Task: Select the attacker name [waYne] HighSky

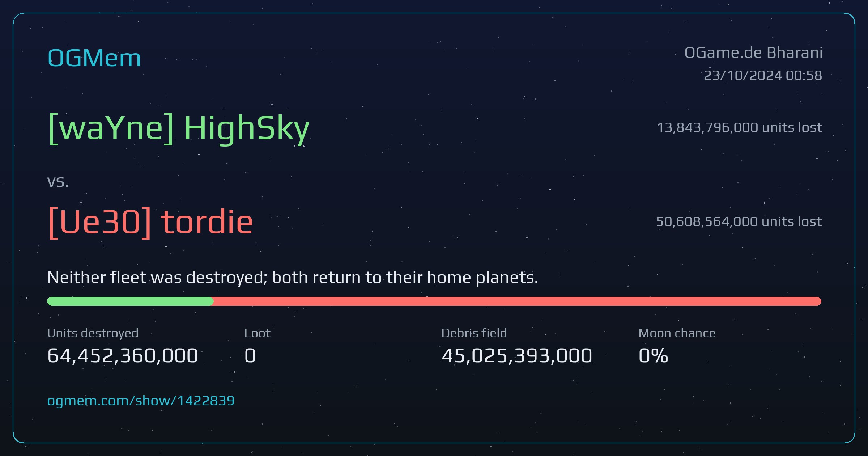Action: coord(179,129)
